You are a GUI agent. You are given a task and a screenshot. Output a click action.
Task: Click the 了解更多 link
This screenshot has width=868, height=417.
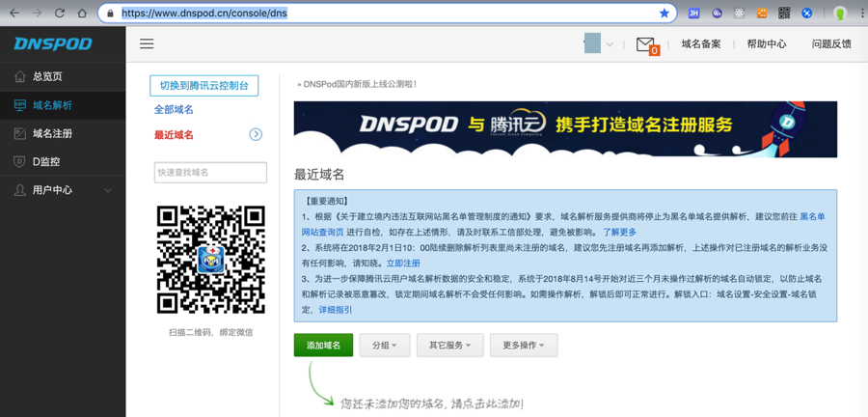[x=619, y=232]
